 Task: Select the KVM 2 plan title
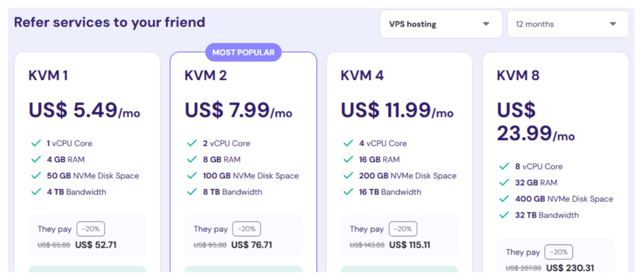pyautogui.click(x=205, y=76)
